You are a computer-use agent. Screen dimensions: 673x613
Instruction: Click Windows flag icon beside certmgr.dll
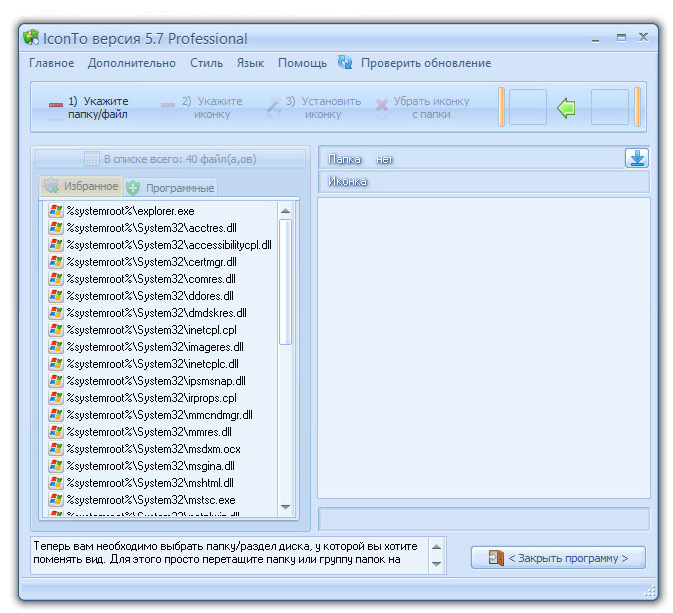pos(56,262)
